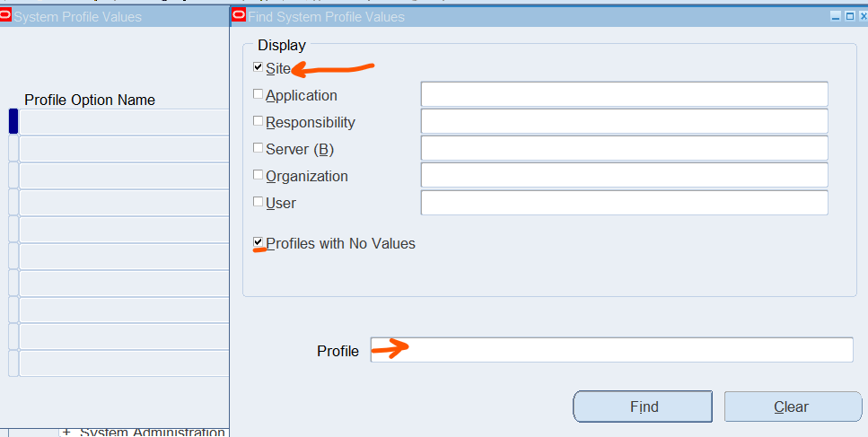868x437 pixels.
Task: Focus the Profile search input field
Action: pyautogui.click(x=611, y=350)
